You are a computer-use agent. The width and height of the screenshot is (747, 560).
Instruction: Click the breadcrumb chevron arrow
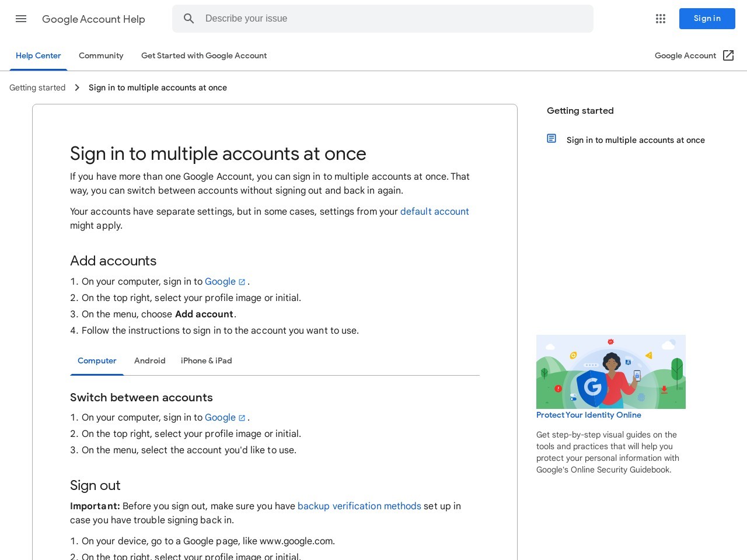[77, 87]
